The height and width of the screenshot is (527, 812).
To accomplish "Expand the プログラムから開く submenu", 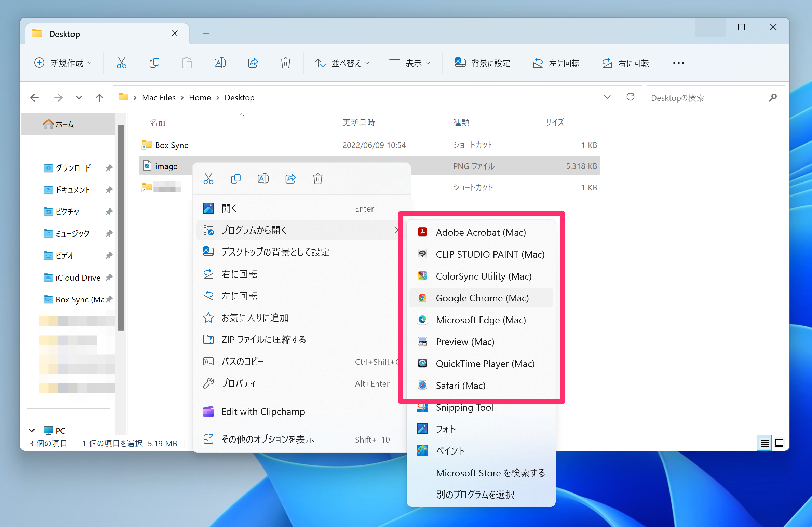I will pyautogui.click(x=301, y=230).
